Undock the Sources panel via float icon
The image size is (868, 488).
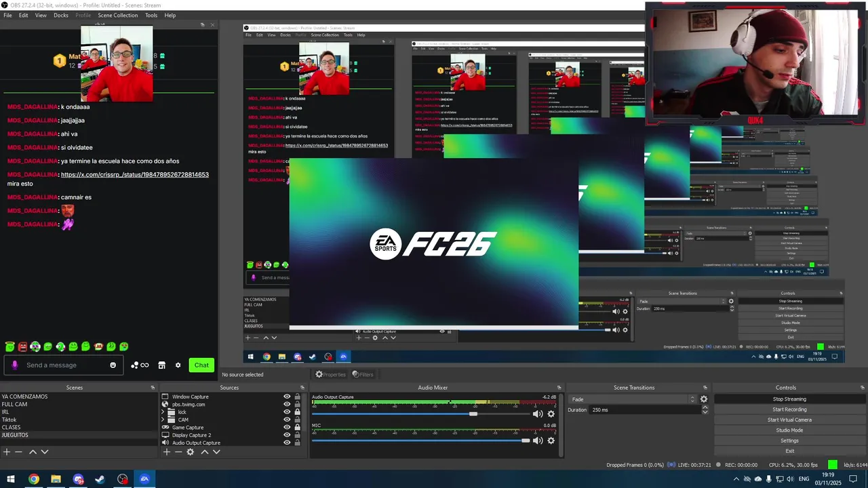pos(302,388)
